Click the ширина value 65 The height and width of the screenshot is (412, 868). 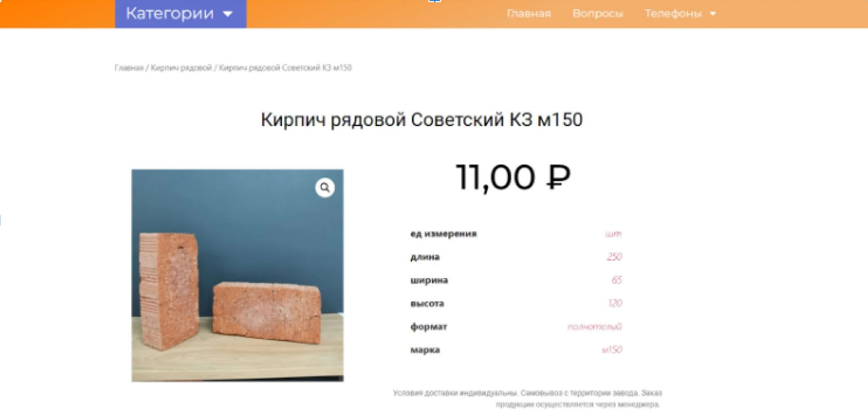617,280
